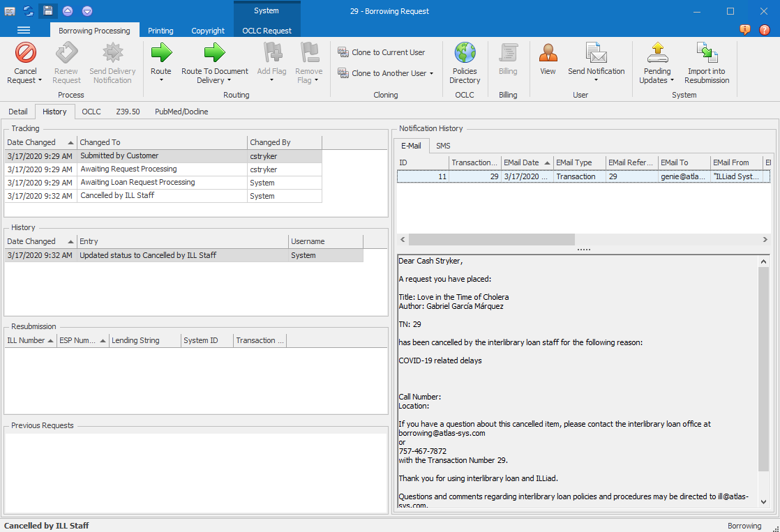
Task: Click the Cancel Request icon
Action: (26, 54)
